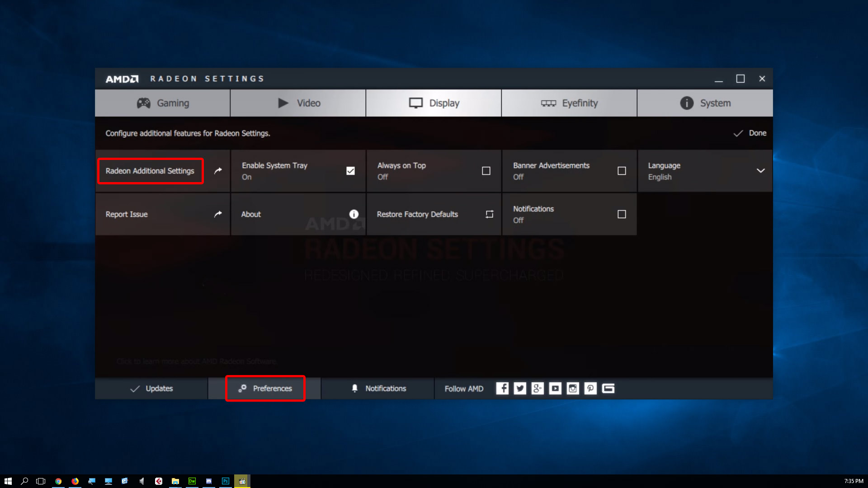868x488 pixels.
Task: Click learn more about AMD Radeon Software link
Action: point(197,361)
